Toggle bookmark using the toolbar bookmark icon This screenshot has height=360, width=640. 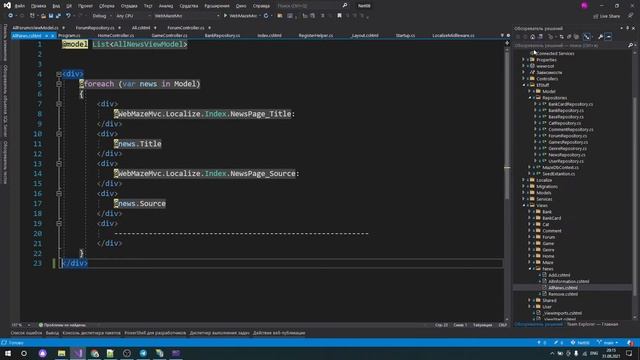[x=339, y=16]
